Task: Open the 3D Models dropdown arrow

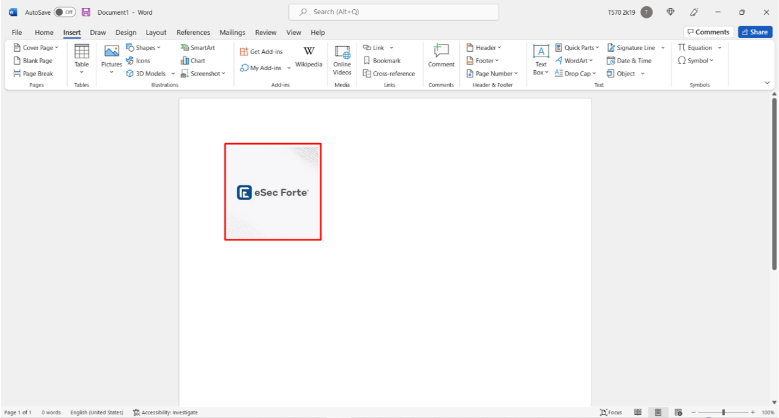Action: pyautogui.click(x=173, y=74)
